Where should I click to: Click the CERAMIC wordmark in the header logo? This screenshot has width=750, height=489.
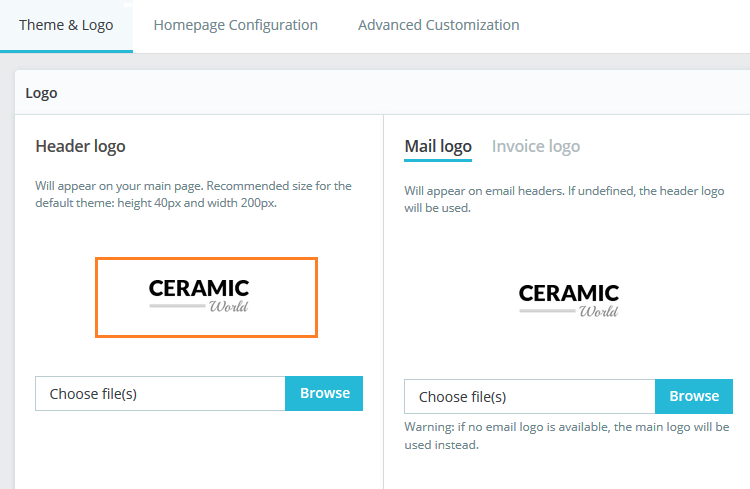198,288
